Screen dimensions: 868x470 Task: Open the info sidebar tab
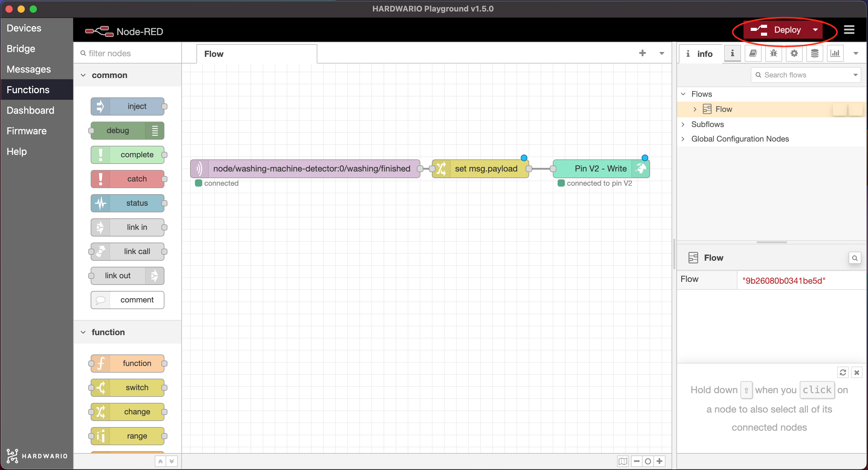701,54
